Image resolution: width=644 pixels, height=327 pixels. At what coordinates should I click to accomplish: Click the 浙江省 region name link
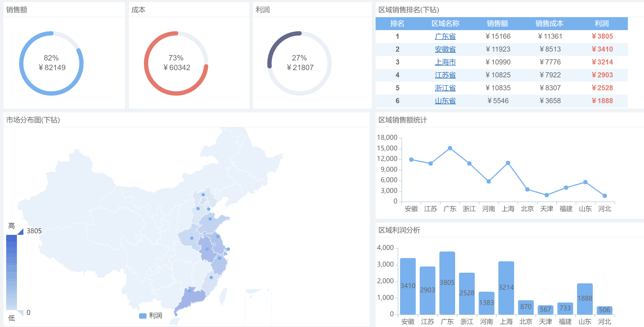pos(445,88)
